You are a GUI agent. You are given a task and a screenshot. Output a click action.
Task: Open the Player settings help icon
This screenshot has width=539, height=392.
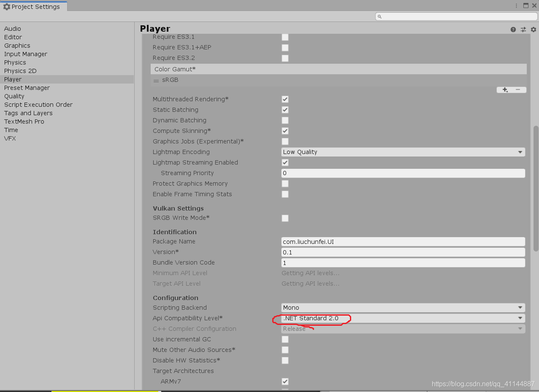513,30
